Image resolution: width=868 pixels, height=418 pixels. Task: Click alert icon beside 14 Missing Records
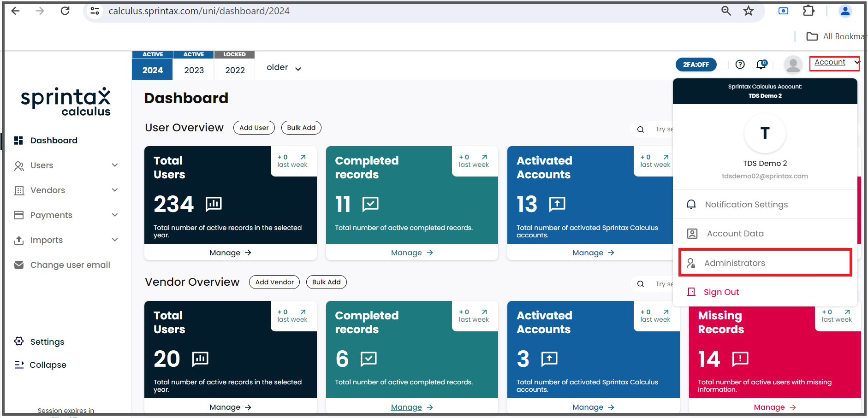click(740, 359)
